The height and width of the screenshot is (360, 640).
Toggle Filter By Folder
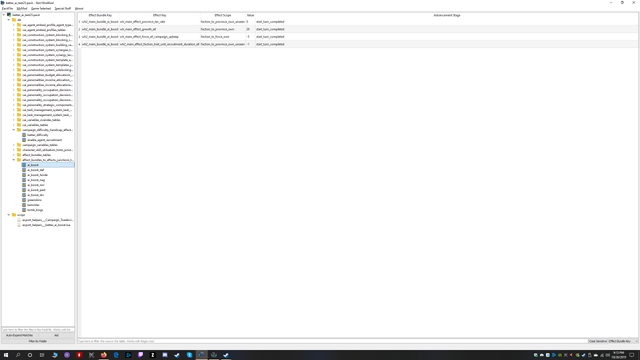[x=38, y=341]
